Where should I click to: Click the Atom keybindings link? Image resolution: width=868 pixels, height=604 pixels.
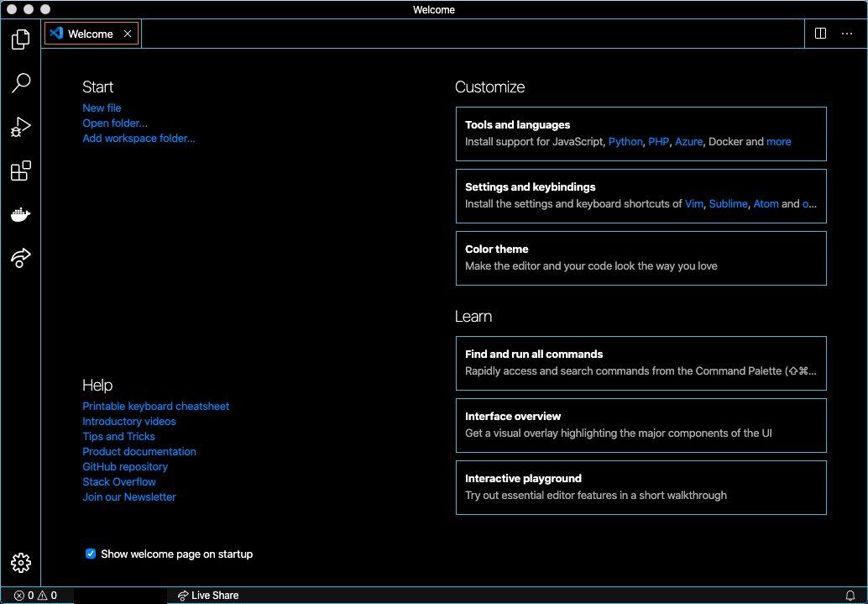tap(766, 204)
